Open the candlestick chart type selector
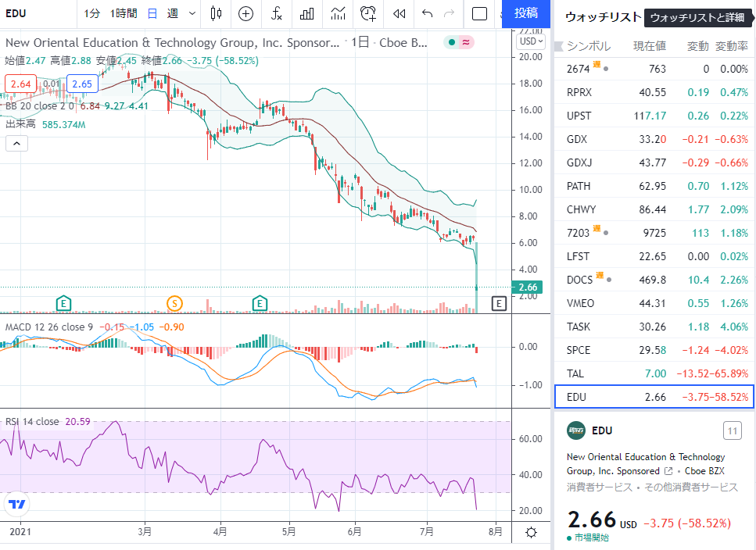Screen dimensions: 756x550 click(x=216, y=13)
